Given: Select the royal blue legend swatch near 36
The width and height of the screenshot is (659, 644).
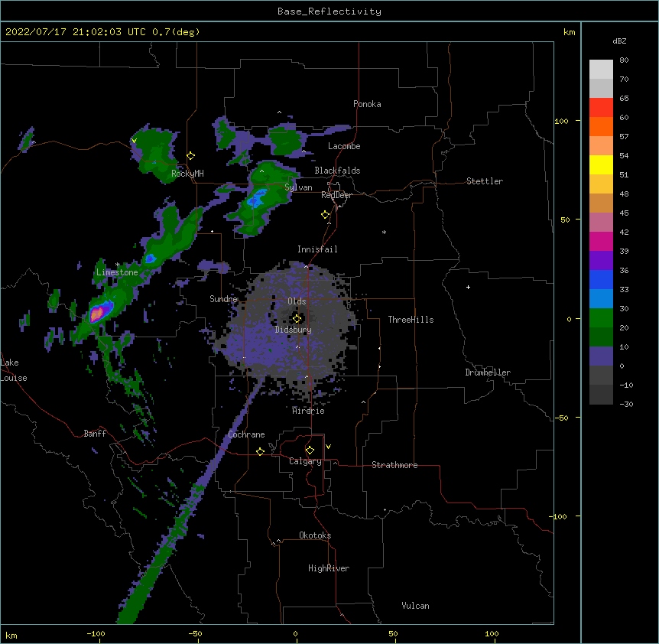Looking at the screenshot, I should (x=601, y=279).
